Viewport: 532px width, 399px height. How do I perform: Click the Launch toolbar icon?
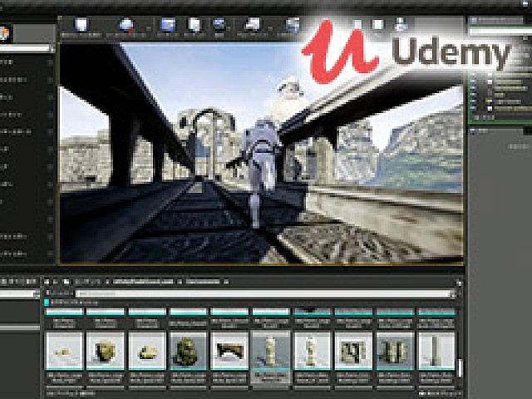point(401,25)
